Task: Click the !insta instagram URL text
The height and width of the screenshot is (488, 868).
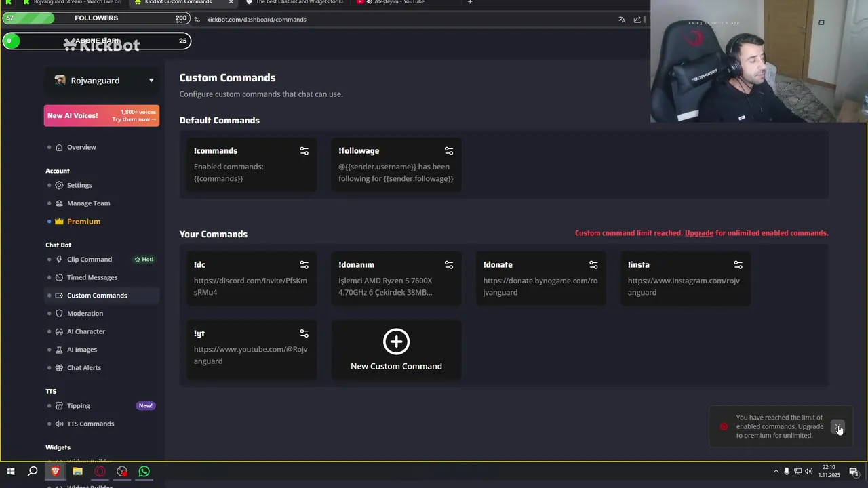Action: tap(684, 287)
